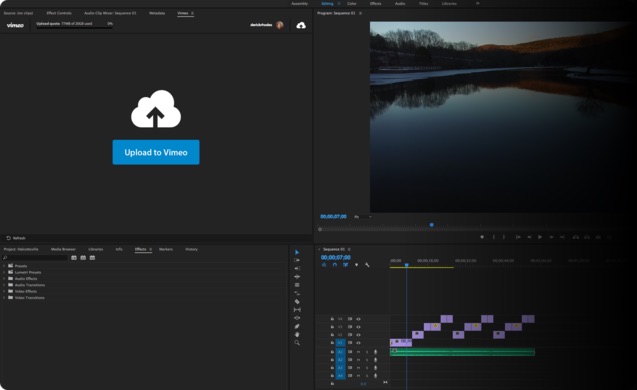Click the cloud upload icon in Vimeo header
Image resolution: width=637 pixels, height=390 pixels.
pos(301,26)
